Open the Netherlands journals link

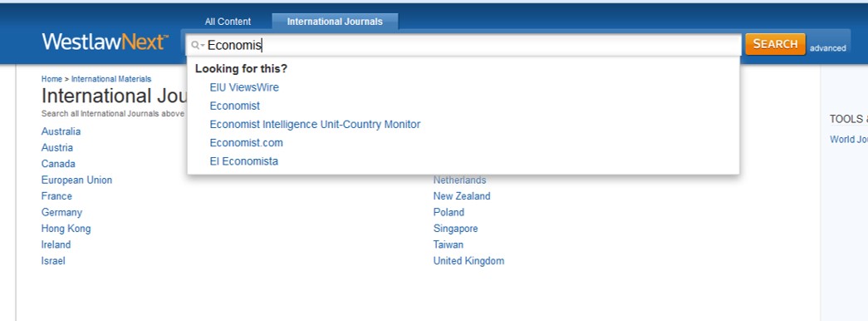tap(459, 180)
